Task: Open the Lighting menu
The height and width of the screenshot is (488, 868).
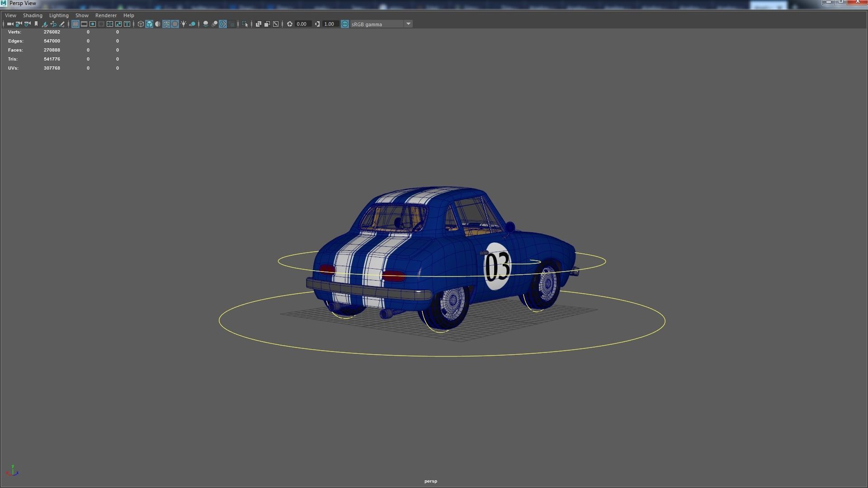Action: tap(59, 15)
